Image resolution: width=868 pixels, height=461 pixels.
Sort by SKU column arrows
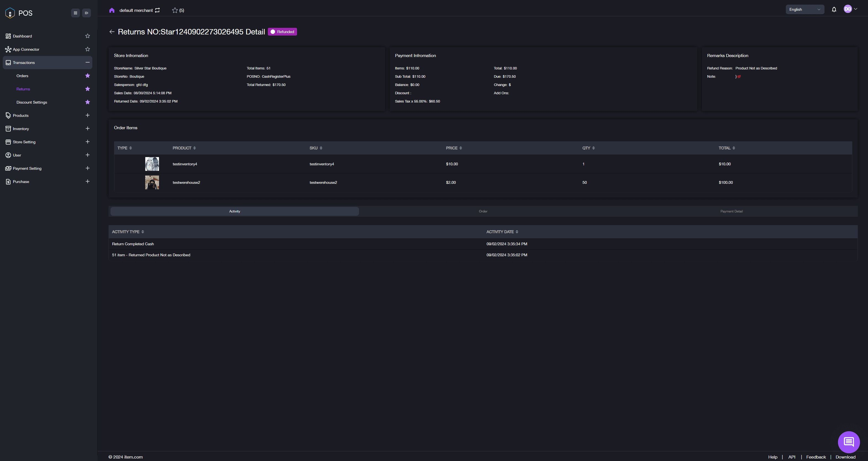[x=321, y=148]
